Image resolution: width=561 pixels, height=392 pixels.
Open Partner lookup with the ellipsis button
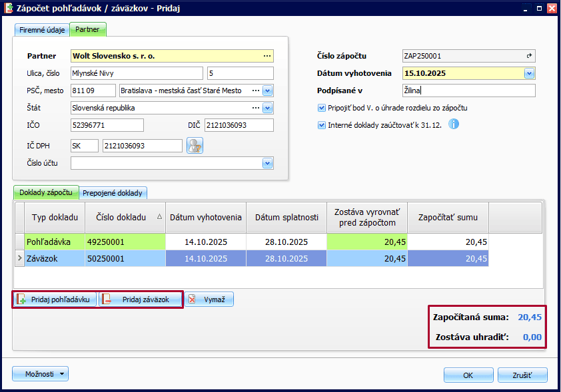[x=267, y=56]
